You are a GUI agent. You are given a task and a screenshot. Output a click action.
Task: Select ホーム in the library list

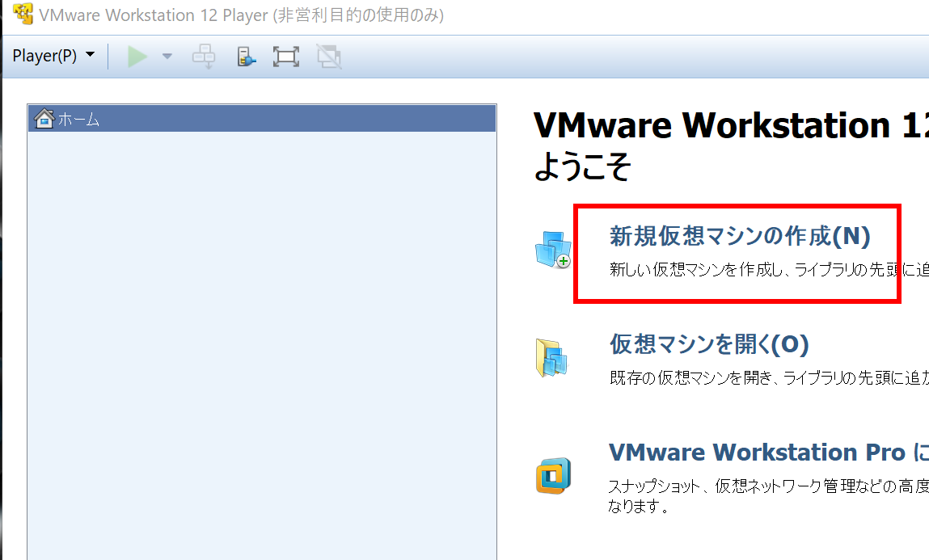(79, 120)
